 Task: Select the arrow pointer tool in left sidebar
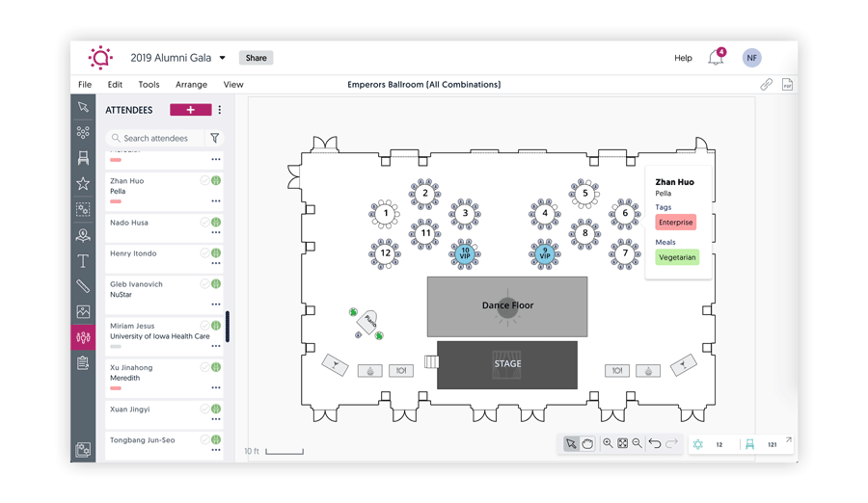pos(83,107)
